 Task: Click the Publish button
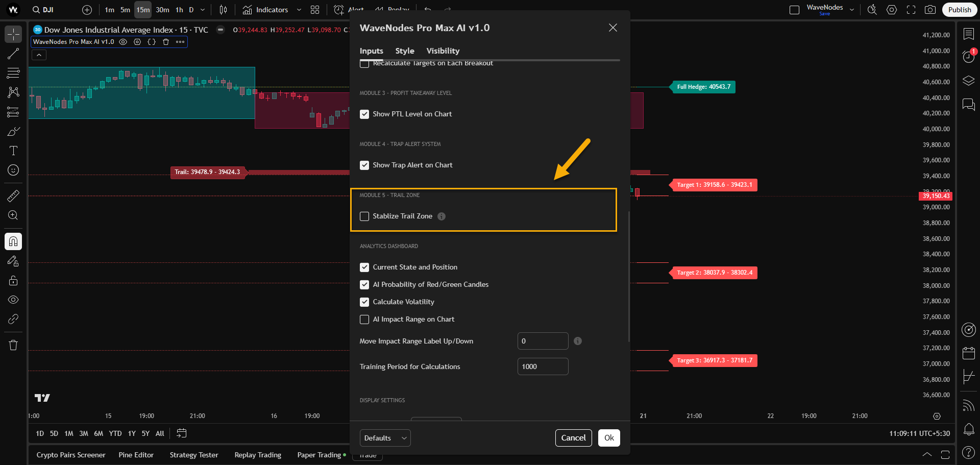959,9
